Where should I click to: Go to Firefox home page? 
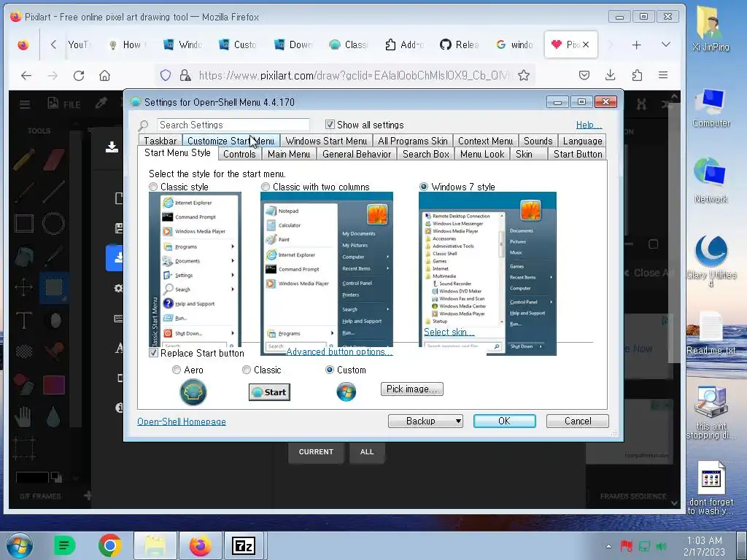[x=105, y=75]
